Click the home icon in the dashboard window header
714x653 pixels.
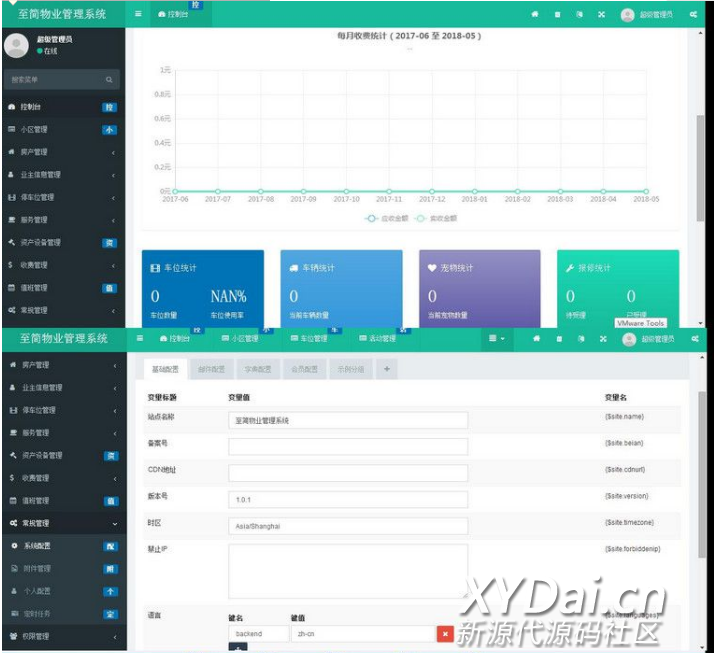535,14
